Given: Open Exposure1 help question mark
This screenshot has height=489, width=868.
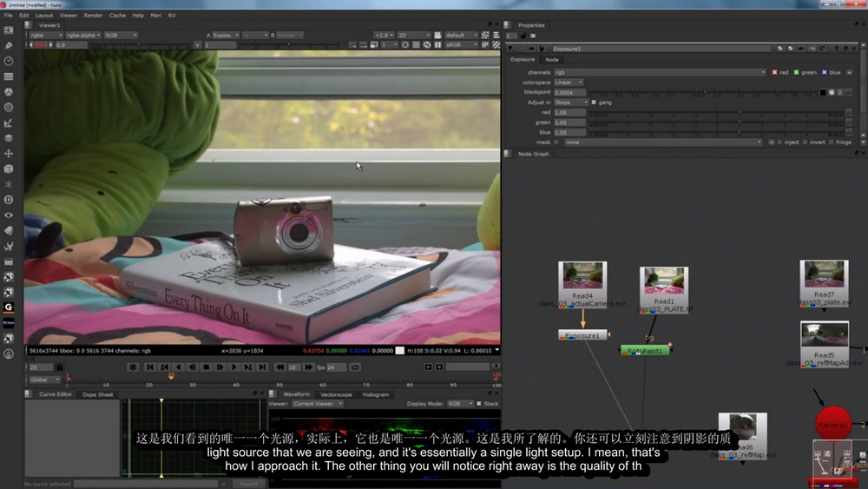Looking at the screenshot, I should click(837, 49).
